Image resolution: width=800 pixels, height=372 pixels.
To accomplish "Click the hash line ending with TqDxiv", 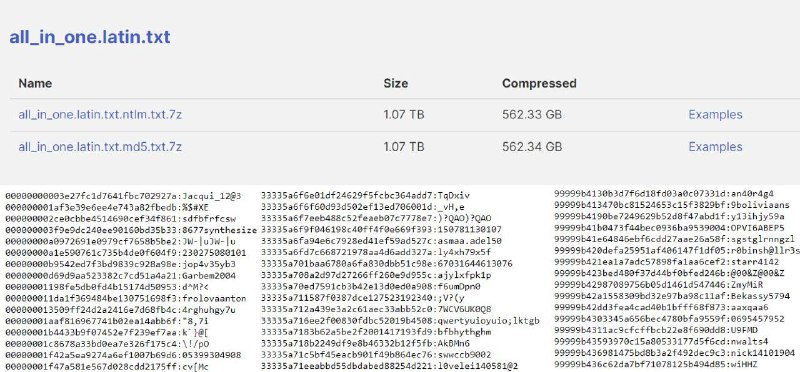I will click(365, 195).
